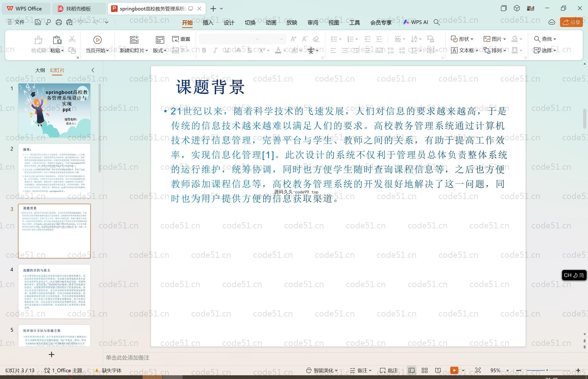Decrease indent icon
The image size is (588, 379).
coord(367,39)
